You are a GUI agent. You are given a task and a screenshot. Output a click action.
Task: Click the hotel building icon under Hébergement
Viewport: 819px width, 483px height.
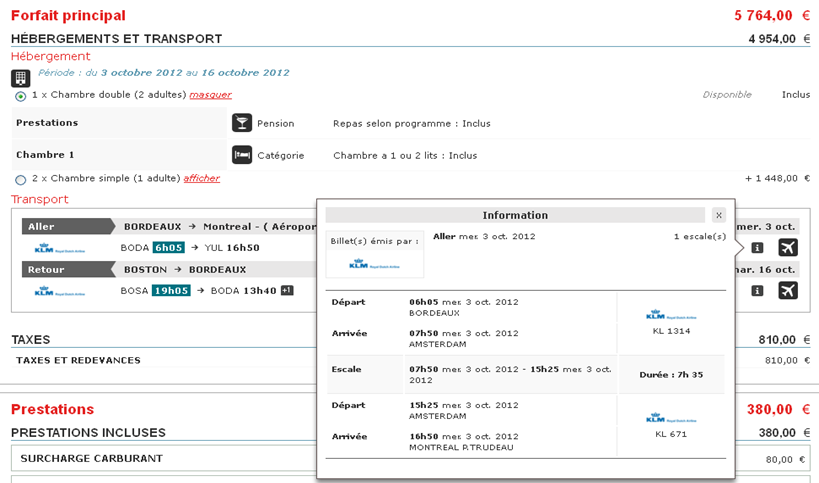pos(20,77)
